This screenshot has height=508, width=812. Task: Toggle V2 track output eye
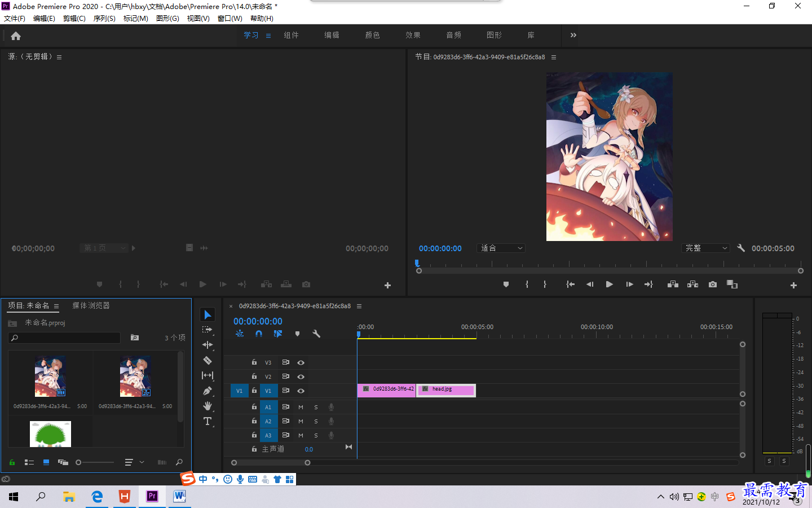point(301,376)
